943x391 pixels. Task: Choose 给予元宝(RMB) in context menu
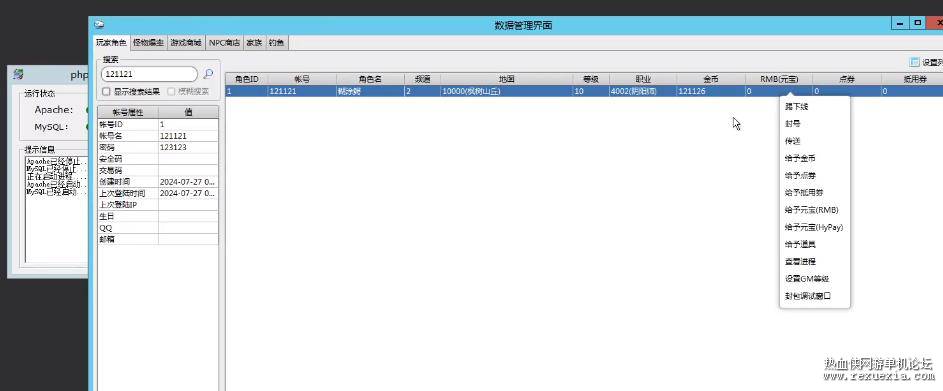click(814, 210)
